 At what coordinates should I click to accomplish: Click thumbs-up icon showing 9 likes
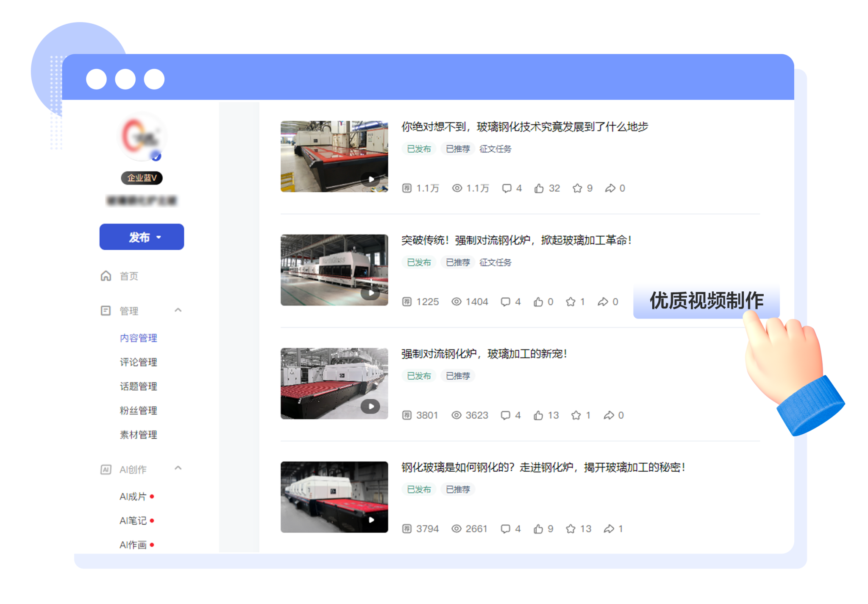pos(538,529)
